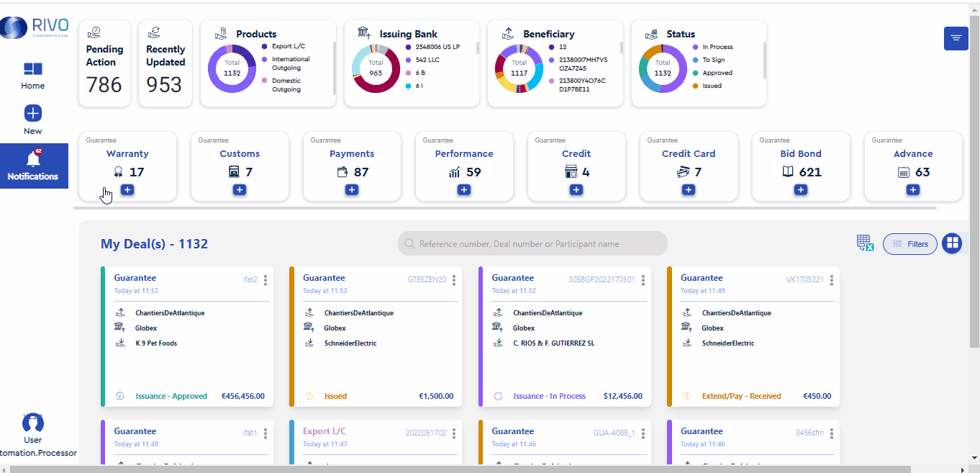
Task: Open the Filters button
Action: tap(910, 244)
